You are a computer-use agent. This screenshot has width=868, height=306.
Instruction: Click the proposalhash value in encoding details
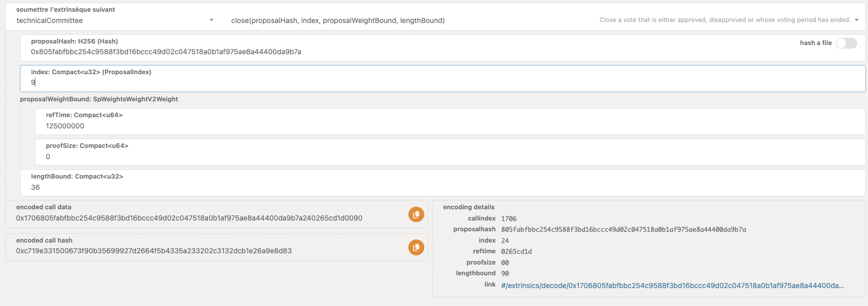(x=623, y=229)
